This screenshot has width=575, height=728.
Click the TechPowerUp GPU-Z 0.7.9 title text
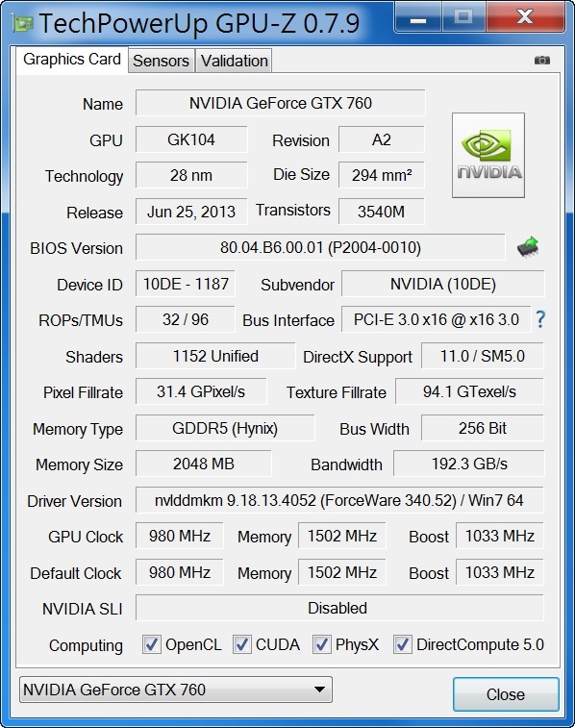(200, 23)
